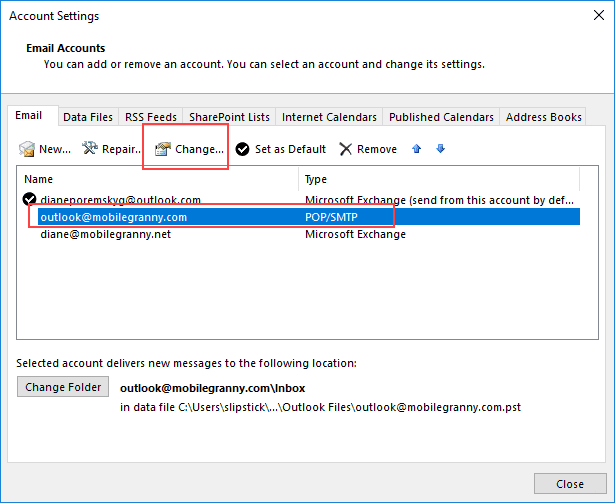Viewport: 615px width, 503px height.
Task: Click the Close button
Action: pos(570,484)
